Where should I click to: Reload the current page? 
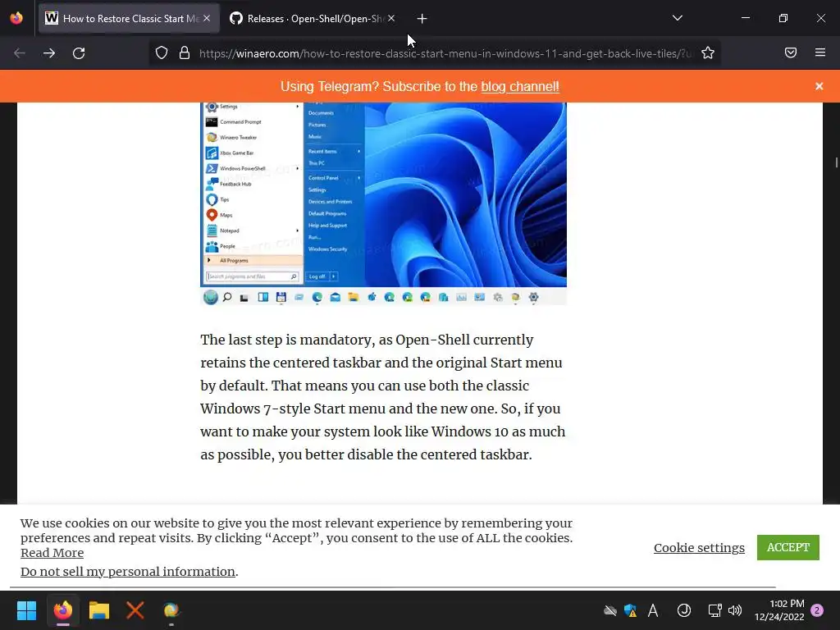pos(79,53)
